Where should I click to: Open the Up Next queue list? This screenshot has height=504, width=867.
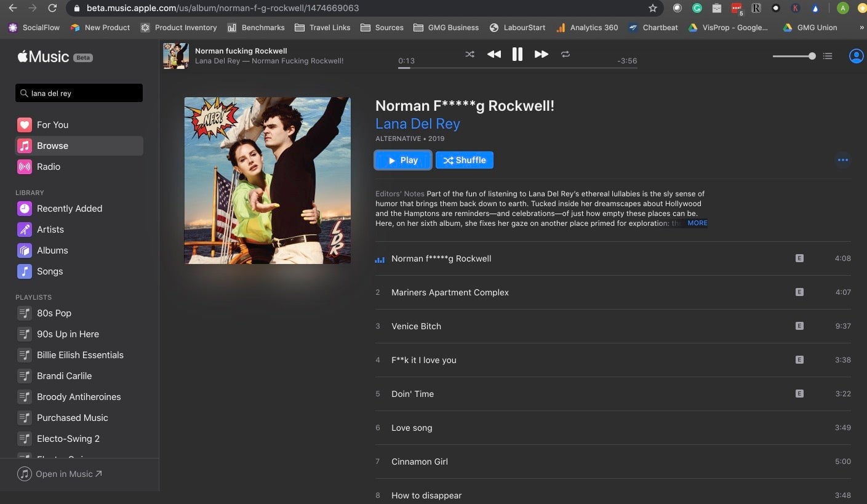(828, 56)
